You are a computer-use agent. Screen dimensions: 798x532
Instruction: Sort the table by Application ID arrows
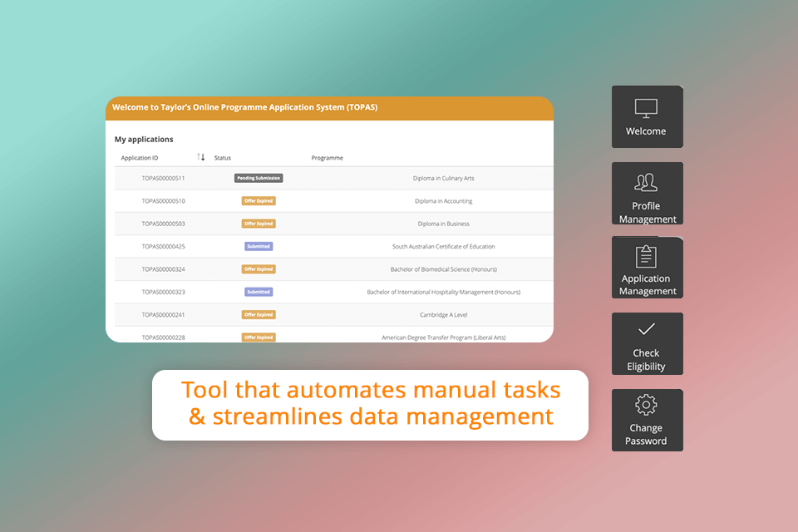pyautogui.click(x=201, y=157)
